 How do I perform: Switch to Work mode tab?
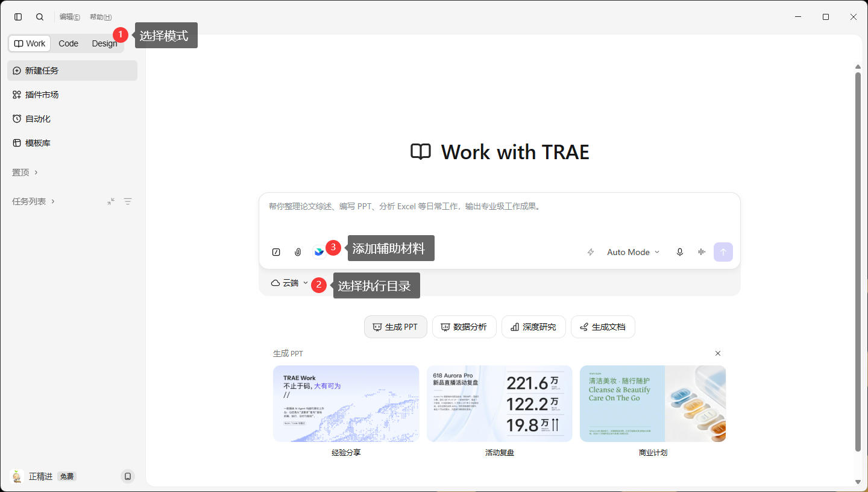tap(30, 43)
